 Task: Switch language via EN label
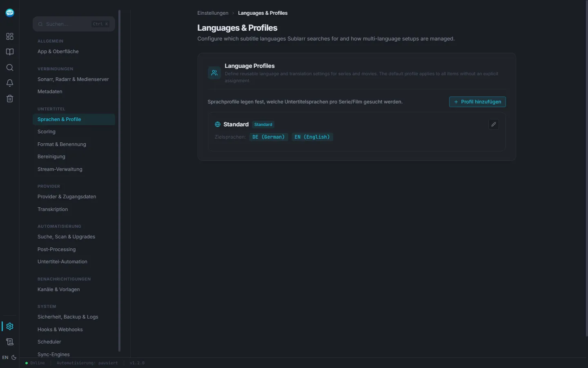pos(5,357)
